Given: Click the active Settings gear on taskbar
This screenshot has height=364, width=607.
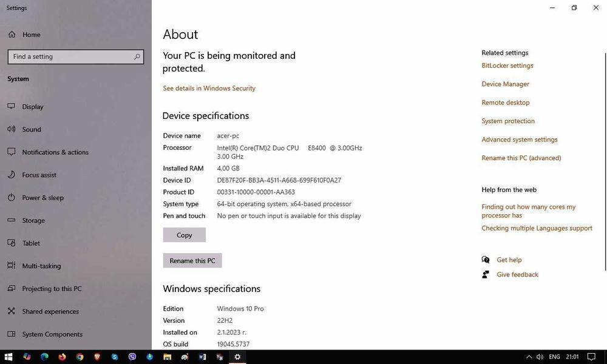Looking at the screenshot, I should tap(237, 357).
